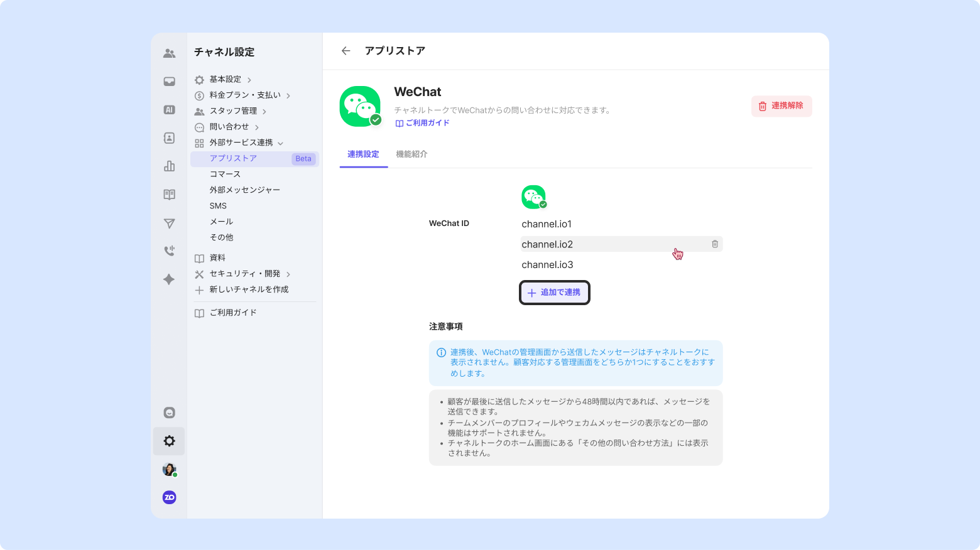
Task: Click the チャネル設定 heading
Action: [x=224, y=52]
